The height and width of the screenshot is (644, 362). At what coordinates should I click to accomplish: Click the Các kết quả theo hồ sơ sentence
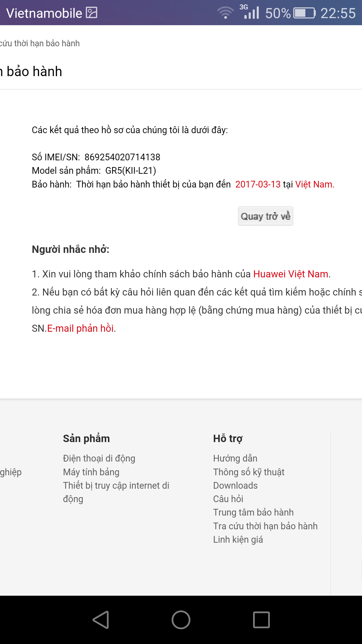(130, 130)
